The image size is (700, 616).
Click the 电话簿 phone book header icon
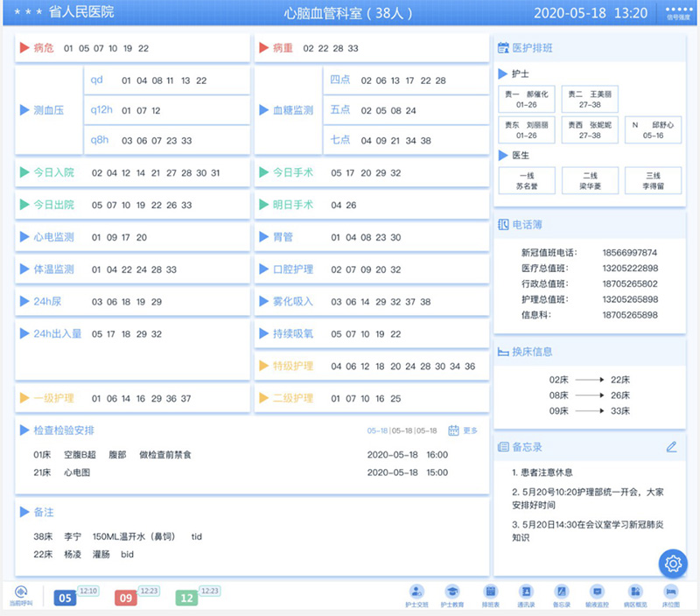pyautogui.click(x=503, y=225)
